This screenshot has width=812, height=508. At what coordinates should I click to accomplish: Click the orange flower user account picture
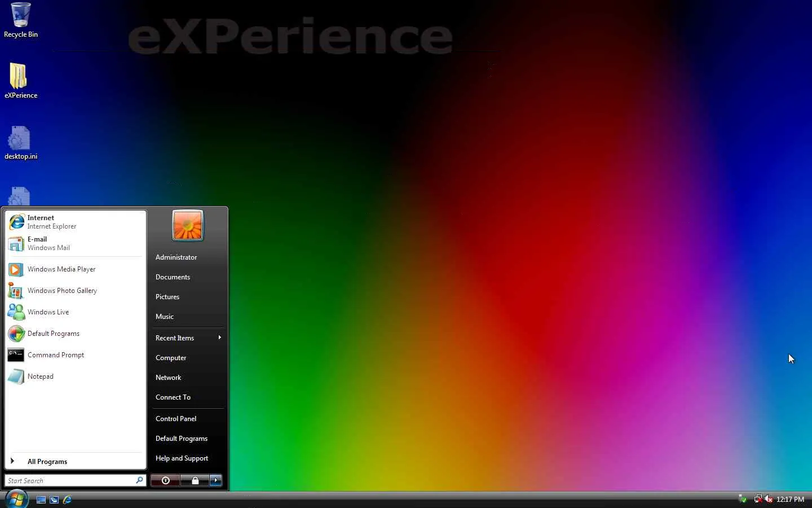[188, 225]
